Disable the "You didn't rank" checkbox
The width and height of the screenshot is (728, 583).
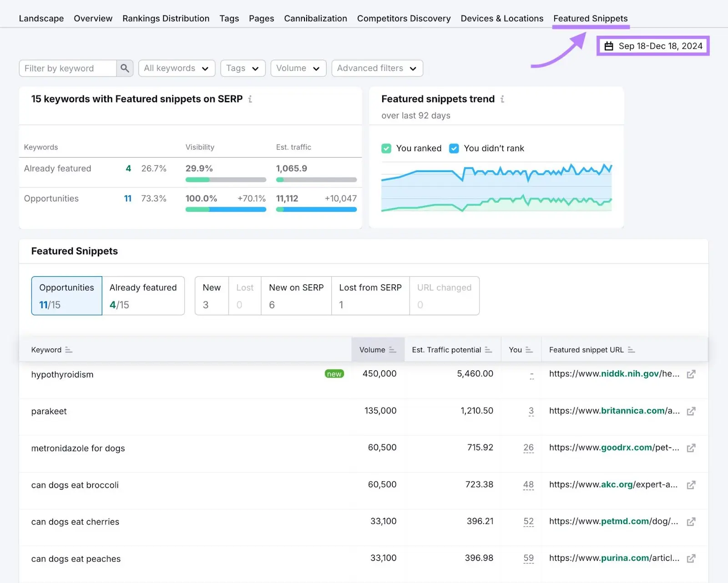point(454,148)
